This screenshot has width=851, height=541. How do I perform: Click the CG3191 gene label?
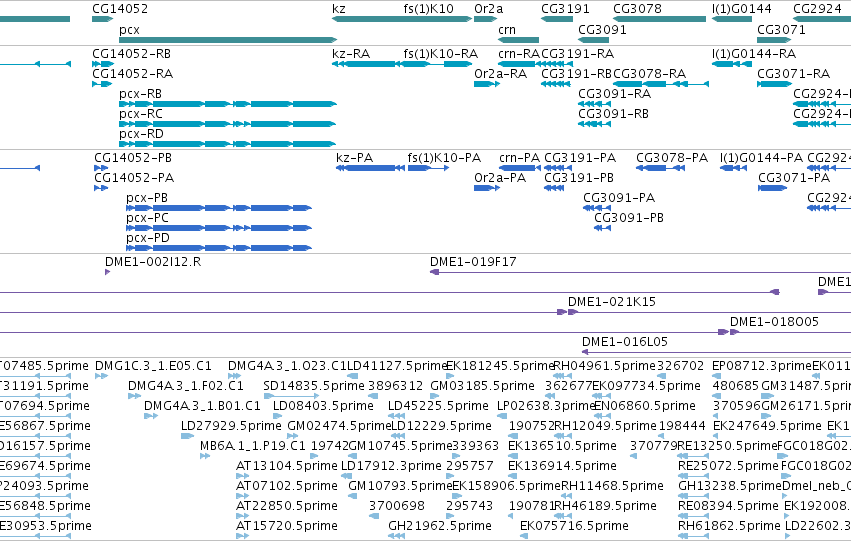coord(565,9)
